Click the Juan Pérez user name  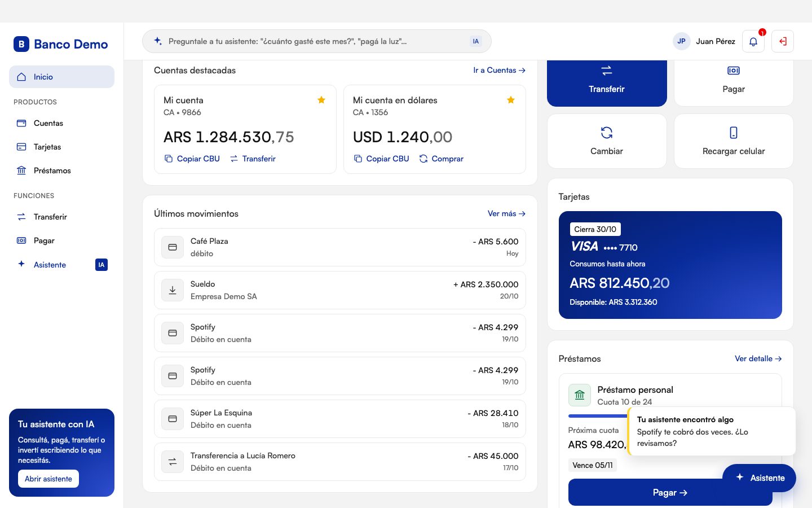tap(716, 41)
